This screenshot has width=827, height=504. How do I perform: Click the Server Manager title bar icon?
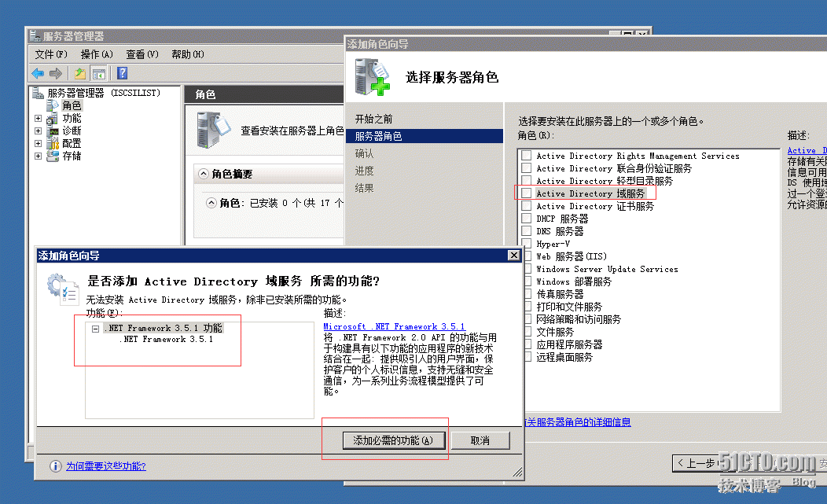click(35, 36)
